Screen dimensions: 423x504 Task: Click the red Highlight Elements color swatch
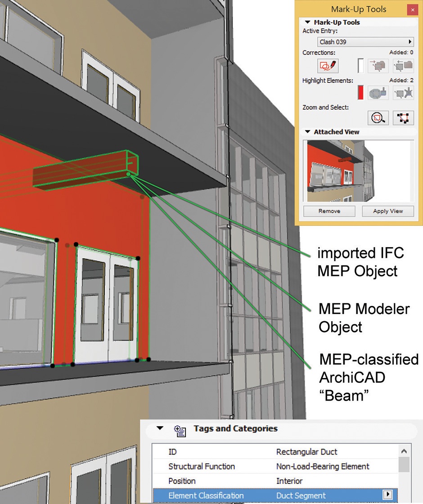(x=360, y=93)
